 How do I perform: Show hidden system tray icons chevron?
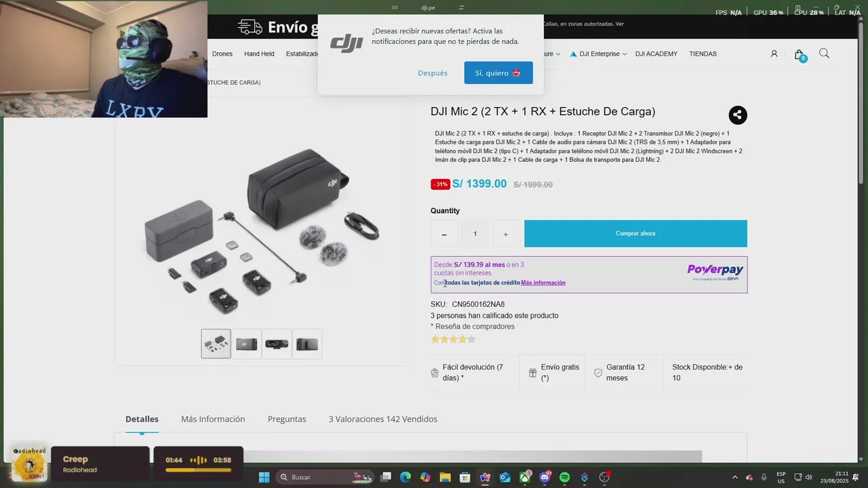[x=734, y=477]
